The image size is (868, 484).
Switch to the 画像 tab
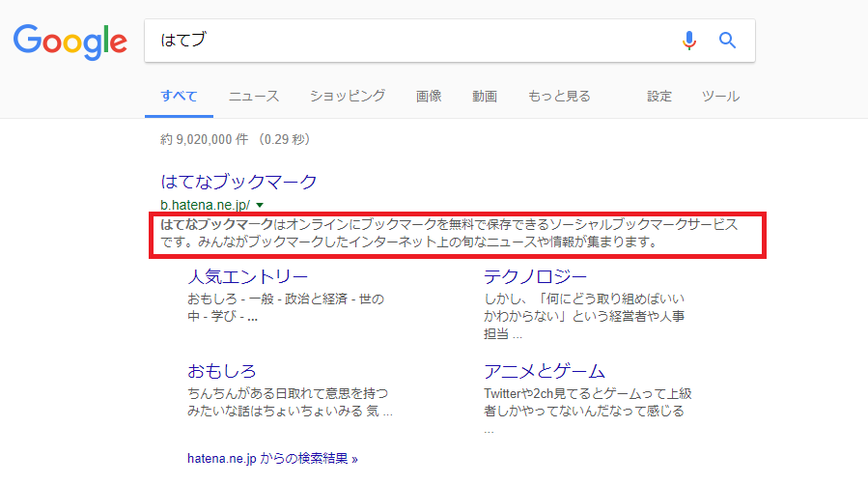point(429,96)
